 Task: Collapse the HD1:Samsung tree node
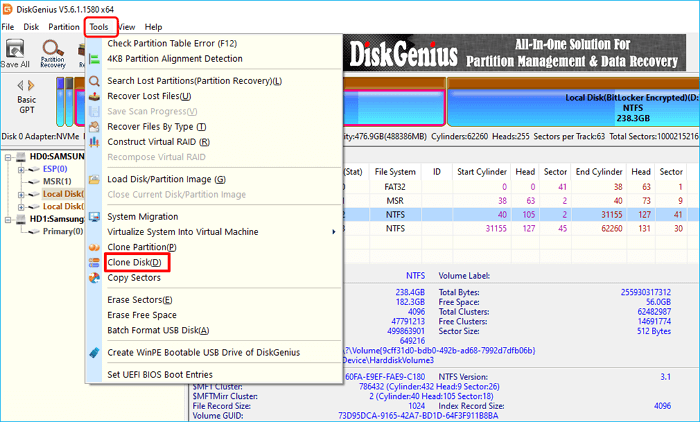coord(8,220)
